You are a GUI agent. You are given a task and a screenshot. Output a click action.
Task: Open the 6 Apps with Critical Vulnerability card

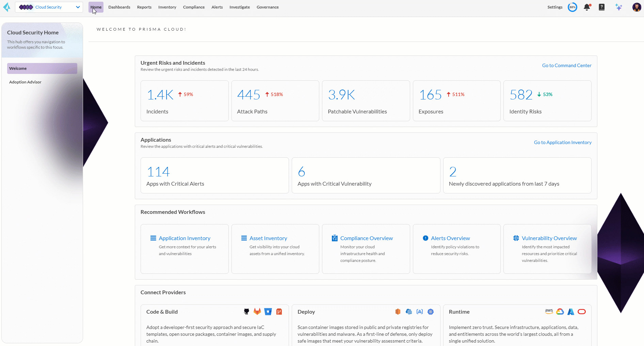coord(366,175)
